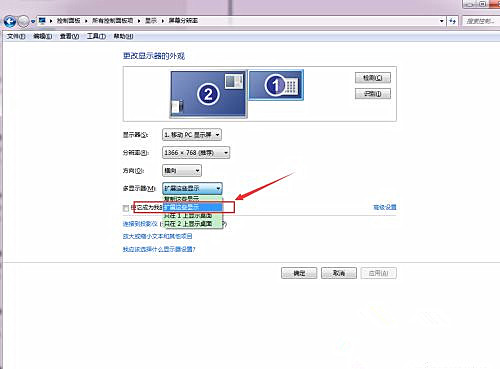The image size is (500, 369).
Task: Open the 高级设置 link
Action: coord(385,207)
